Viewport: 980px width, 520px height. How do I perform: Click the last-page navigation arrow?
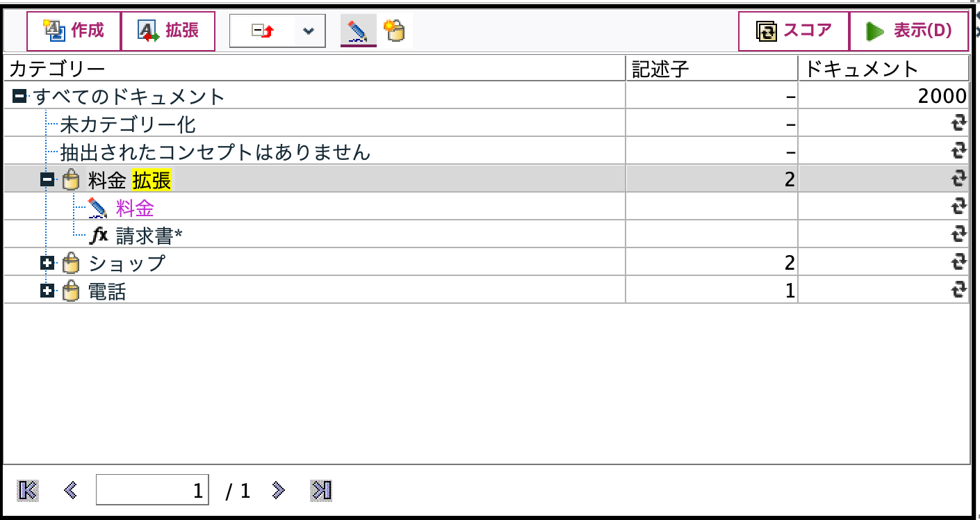[x=320, y=489]
